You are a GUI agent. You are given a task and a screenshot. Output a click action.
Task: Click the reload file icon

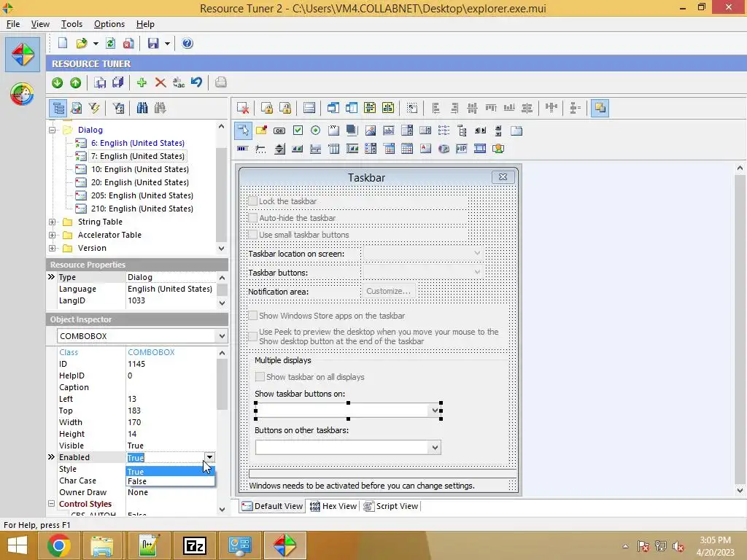[x=111, y=43]
